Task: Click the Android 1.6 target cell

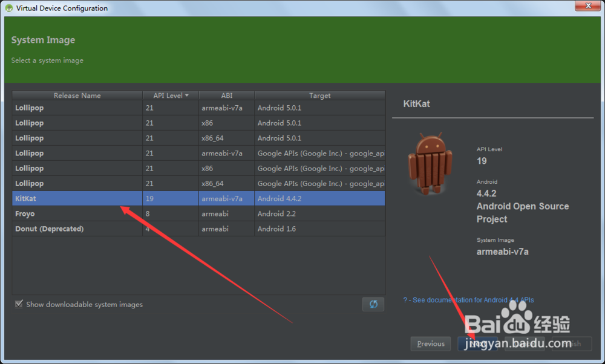Action: (x=320, y=229)
